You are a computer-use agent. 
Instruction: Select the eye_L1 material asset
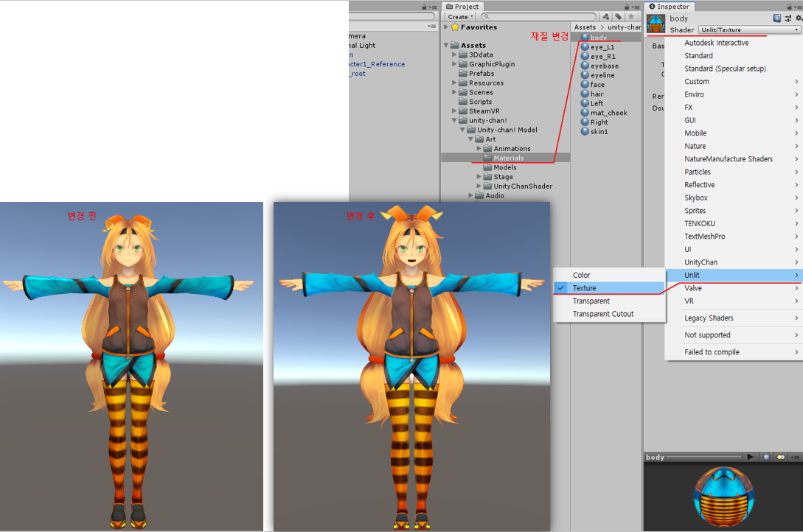coord(597,47)
